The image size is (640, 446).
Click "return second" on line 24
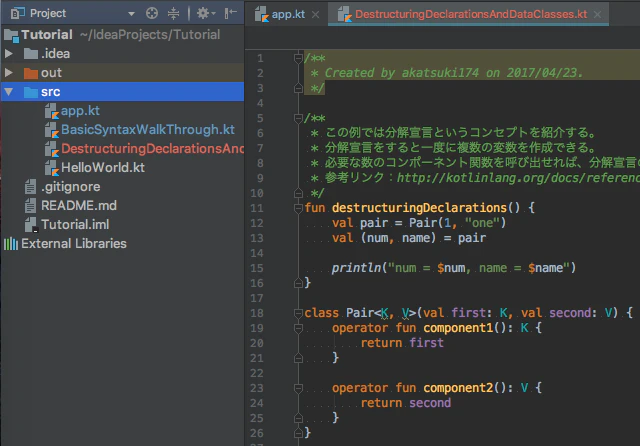click(406, 403)
